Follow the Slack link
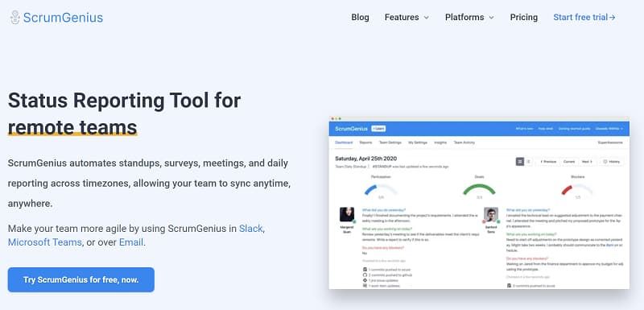The height and width of the screenshot is (310, 644). click(250, 229)
